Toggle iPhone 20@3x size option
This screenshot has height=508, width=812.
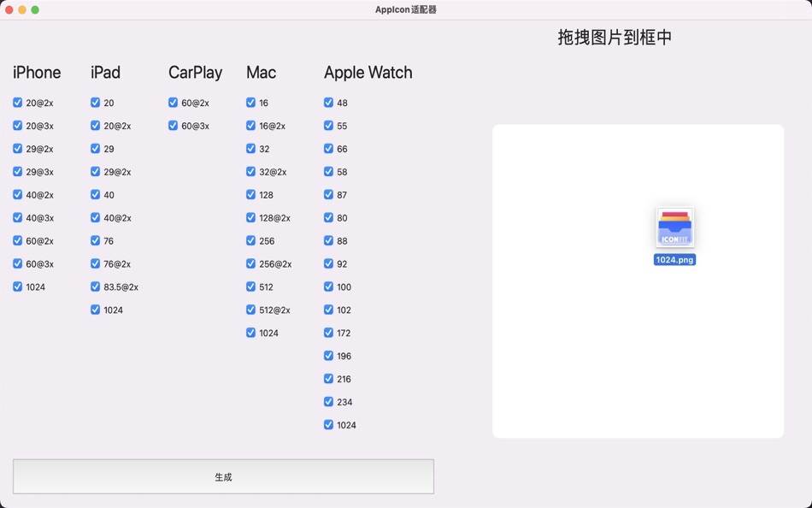tap(18, 126)
